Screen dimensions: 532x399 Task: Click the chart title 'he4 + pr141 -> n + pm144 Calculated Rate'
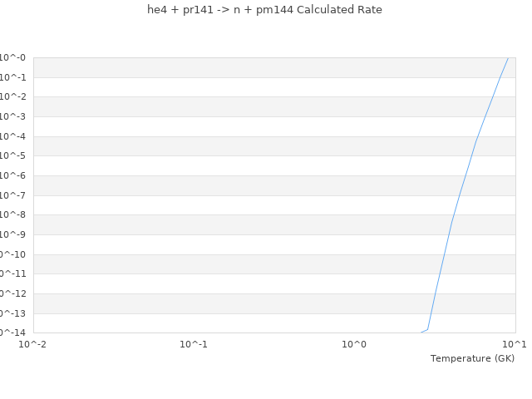tap(264, 10)
